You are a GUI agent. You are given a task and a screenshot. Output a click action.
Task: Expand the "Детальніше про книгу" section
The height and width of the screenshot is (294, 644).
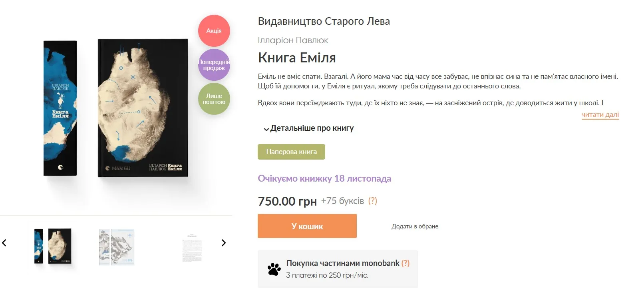312,128
